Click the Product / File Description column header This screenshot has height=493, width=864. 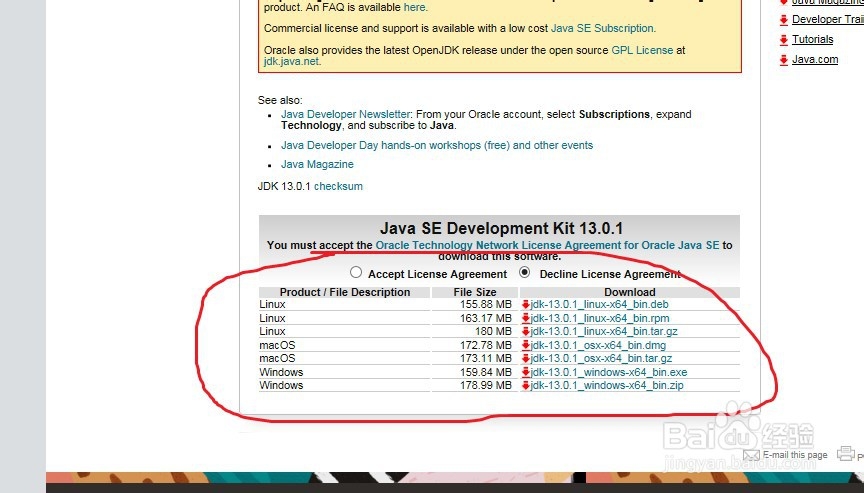(x=345, y=292)
